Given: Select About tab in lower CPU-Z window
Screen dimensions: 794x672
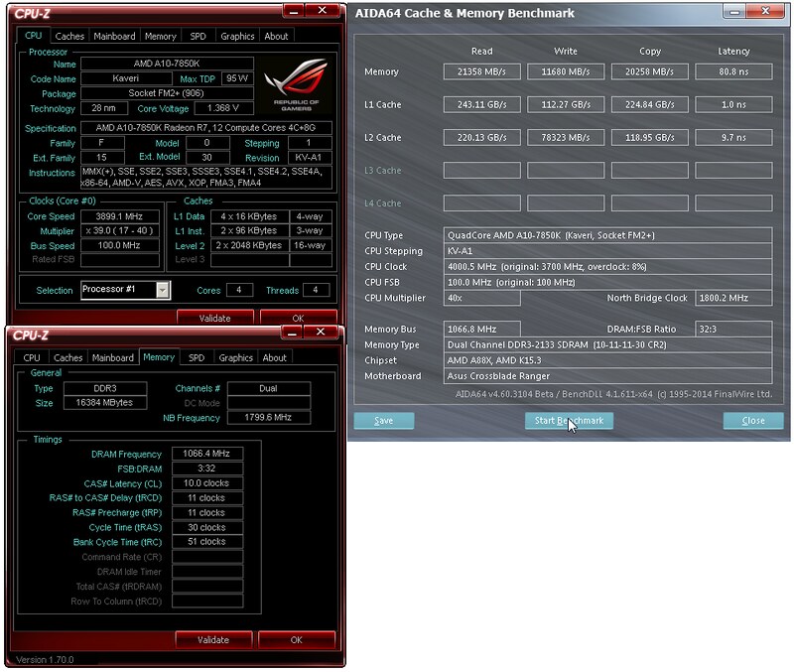Looking at the screenshot, I should (x=275, y=357).
